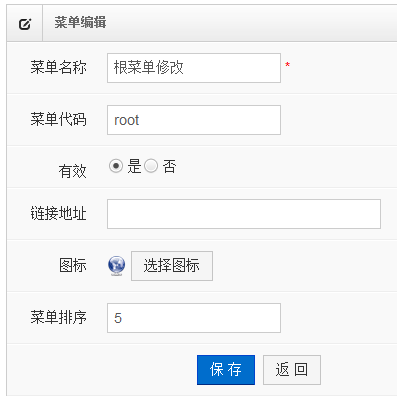This screenshot has height=396, width=397.
Task: Click the 菜单排序 field label
Action: coord(58,317)
